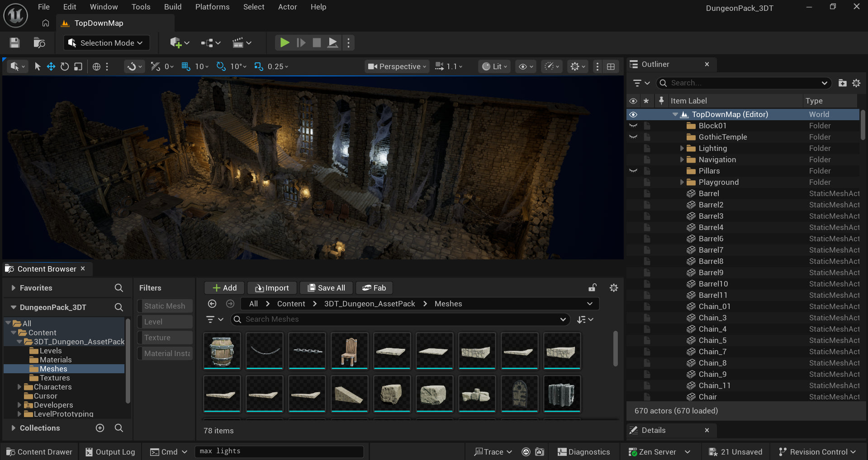This screenshot has height=460, width=868.
Task: Toggle the Content Browser lock icon
Action: [593, 288]
